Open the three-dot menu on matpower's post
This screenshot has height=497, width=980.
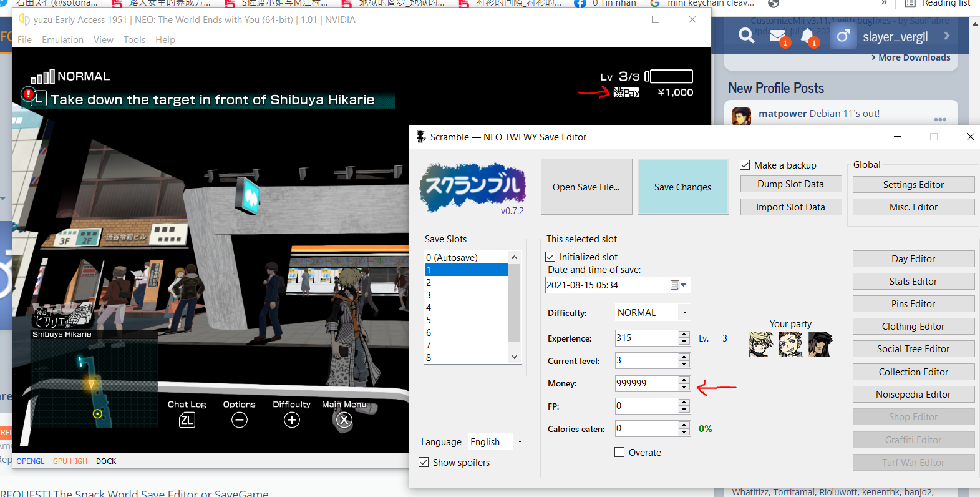click(x=940, y=119)
